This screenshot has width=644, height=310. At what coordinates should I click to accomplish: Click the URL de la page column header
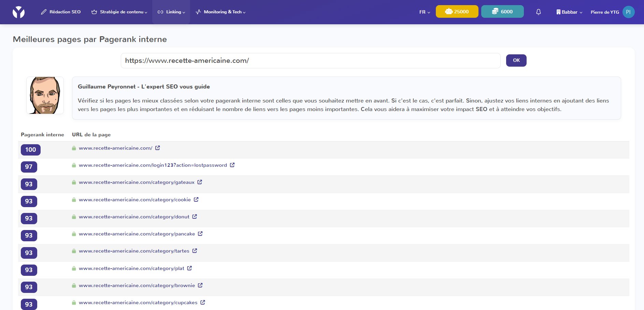click(x=91, y=135)
